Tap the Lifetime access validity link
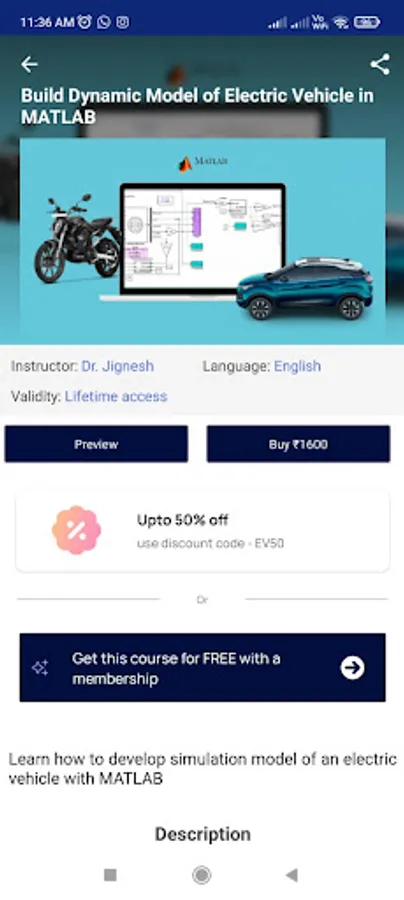The image size is (404, 900). pyautogui.click(x=116, y=396)
